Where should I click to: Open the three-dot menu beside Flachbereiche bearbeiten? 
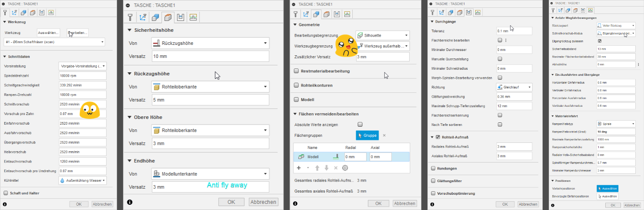coord(506,41)
